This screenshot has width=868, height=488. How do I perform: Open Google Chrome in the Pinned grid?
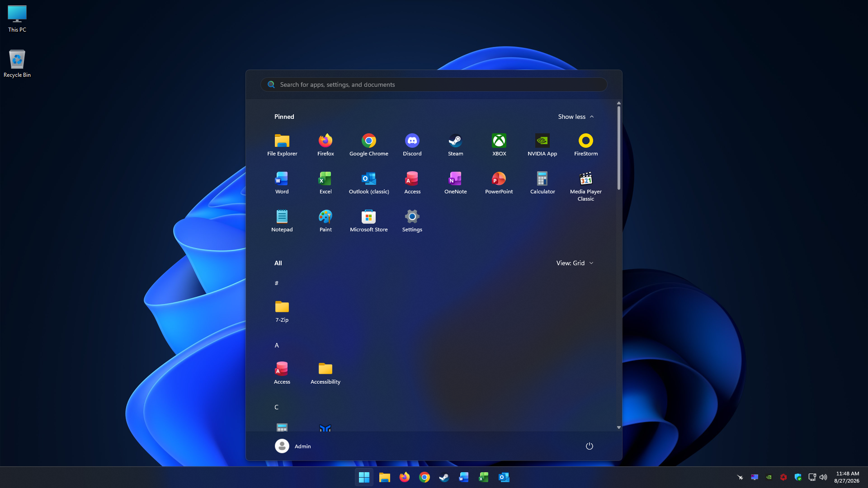[x=369, y=145]
